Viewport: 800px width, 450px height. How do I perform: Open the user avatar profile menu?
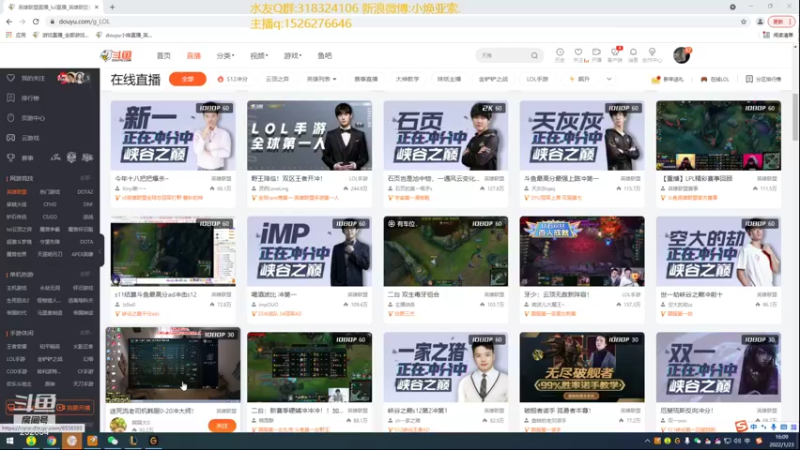(x=681, y=55)
